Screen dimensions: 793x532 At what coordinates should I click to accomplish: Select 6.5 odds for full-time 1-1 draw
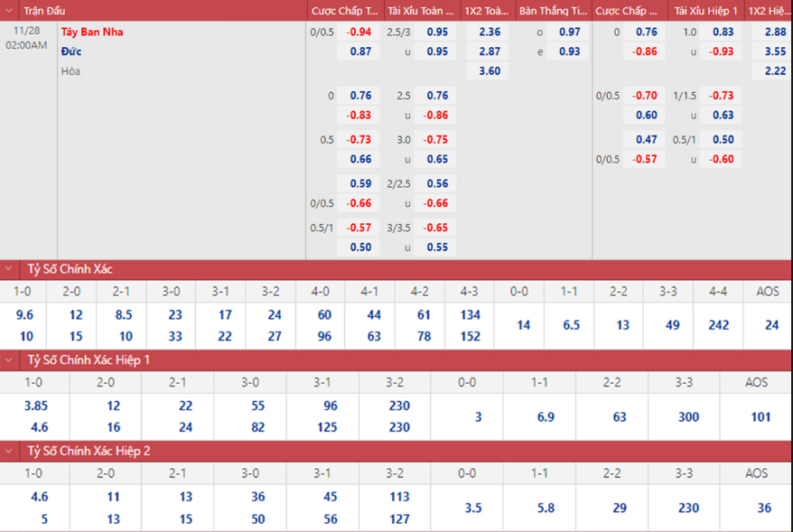571,325
